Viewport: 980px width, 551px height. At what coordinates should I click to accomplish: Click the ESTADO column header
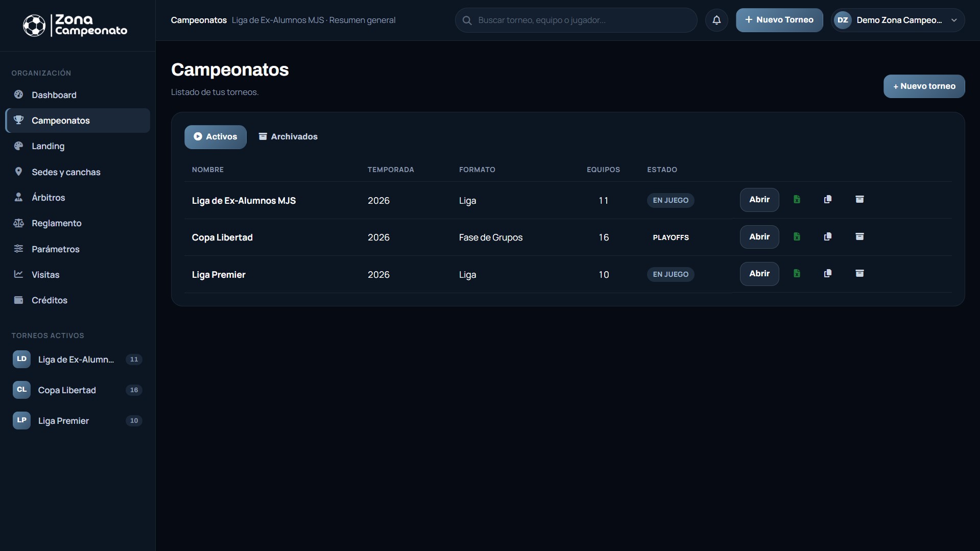coord(662,170)
